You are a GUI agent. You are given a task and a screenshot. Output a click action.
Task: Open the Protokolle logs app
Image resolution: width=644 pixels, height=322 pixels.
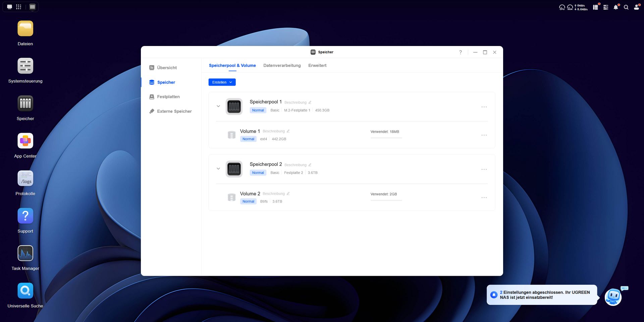[x=25, y=178]
